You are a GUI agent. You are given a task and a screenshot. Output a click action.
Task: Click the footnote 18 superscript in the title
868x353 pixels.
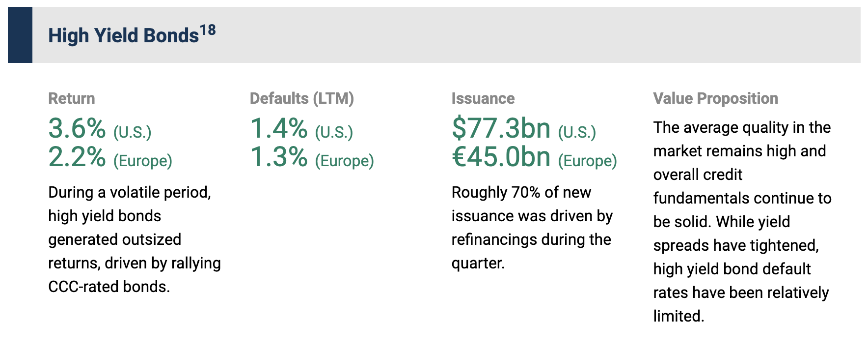pos(208,30)
